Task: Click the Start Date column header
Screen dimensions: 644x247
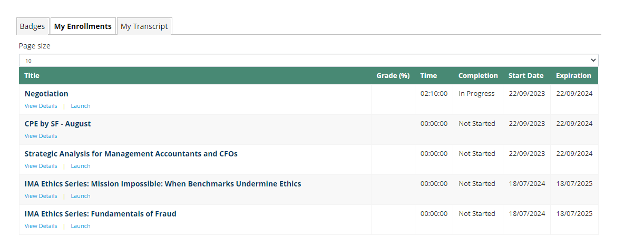Action: coord(526,76)
